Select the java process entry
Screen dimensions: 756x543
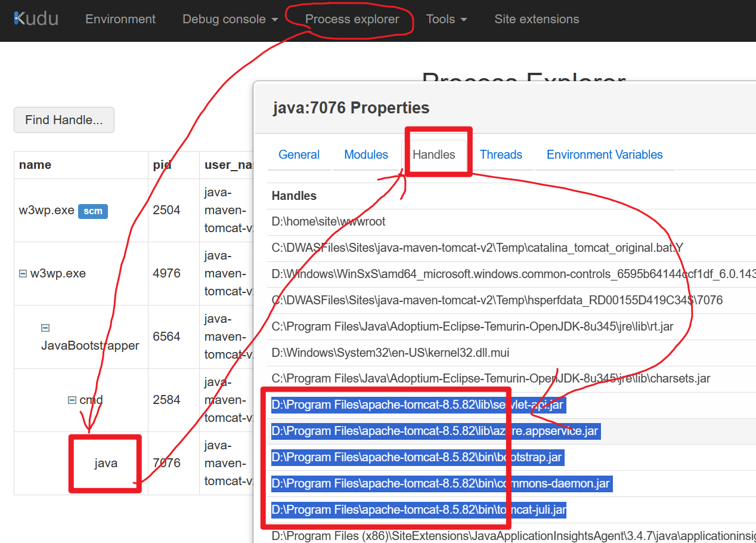click(x=106, y=463)
